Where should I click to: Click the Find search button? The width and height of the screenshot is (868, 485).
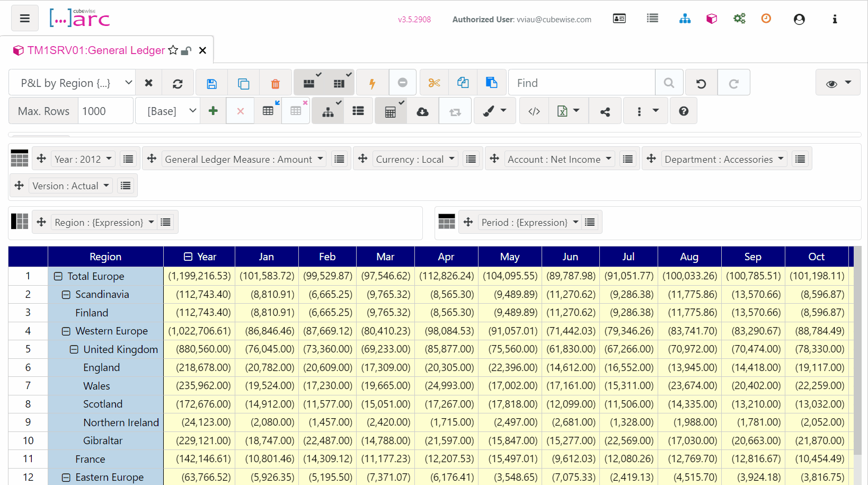tap(669, 83)
